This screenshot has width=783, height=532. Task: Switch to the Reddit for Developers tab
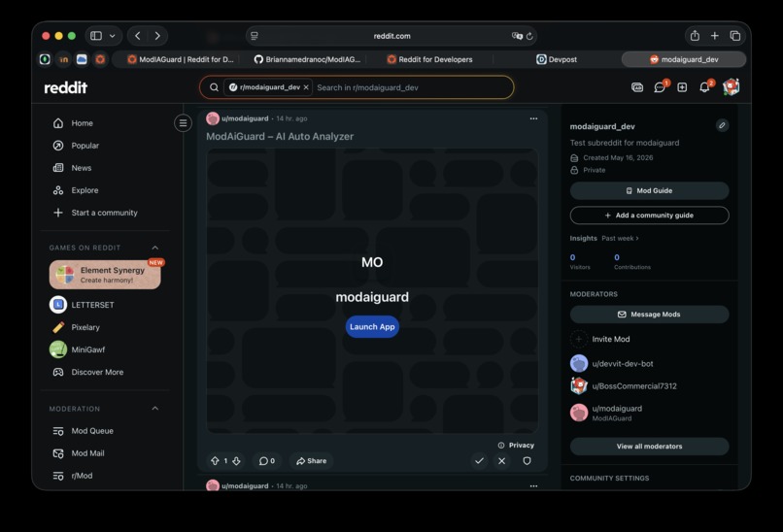click(x=429, y=59)
